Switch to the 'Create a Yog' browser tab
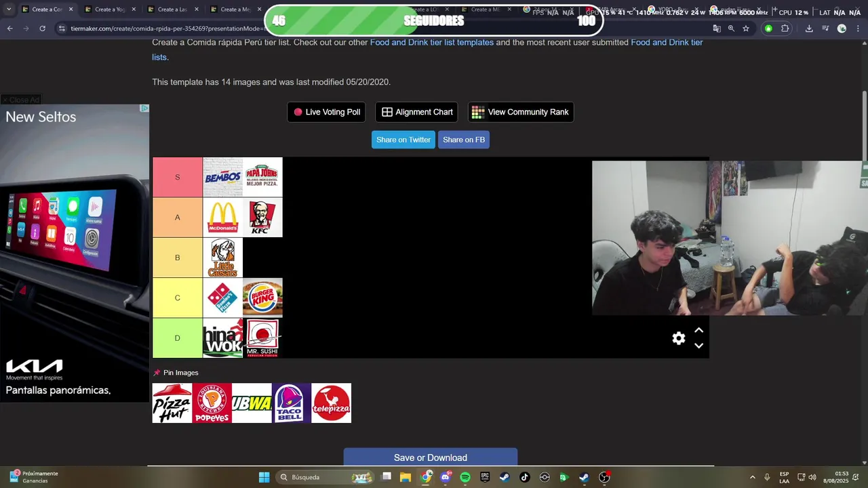This screenshot has width=868, height=488. 110,9
